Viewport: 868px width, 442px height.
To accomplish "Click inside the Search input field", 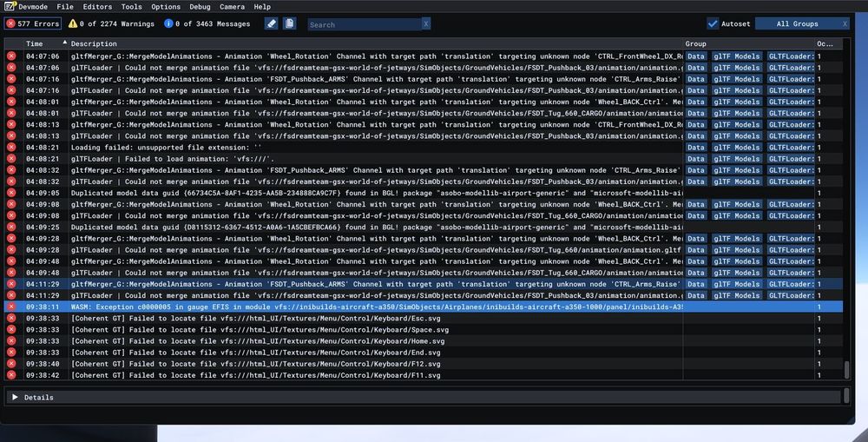I will 365,24.
